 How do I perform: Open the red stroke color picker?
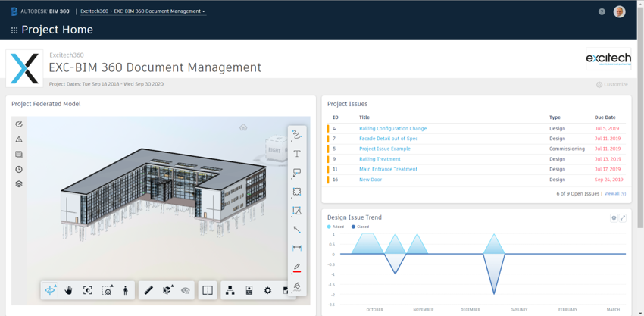tap(297, 268)
